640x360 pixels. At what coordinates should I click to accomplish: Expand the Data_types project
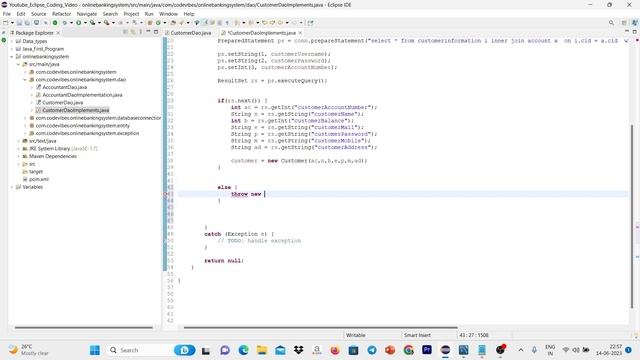pos(12,41)
